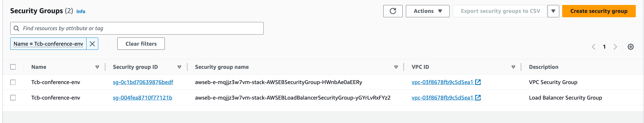Open the sg-0c1bd70639876bedf link
The width and height of the screenshot is (644, 123).
143,82
